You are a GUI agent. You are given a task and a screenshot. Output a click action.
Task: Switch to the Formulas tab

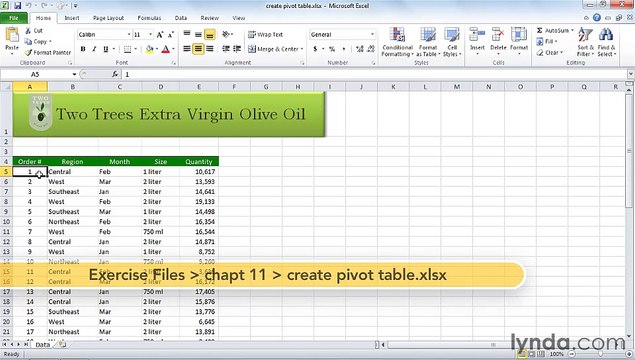click(x=149, y=18)
